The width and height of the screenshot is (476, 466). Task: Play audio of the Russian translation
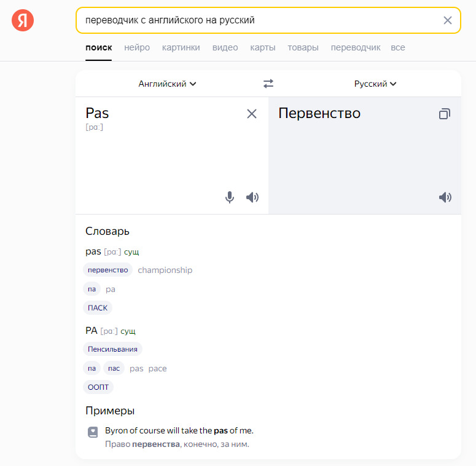(445, 197)
